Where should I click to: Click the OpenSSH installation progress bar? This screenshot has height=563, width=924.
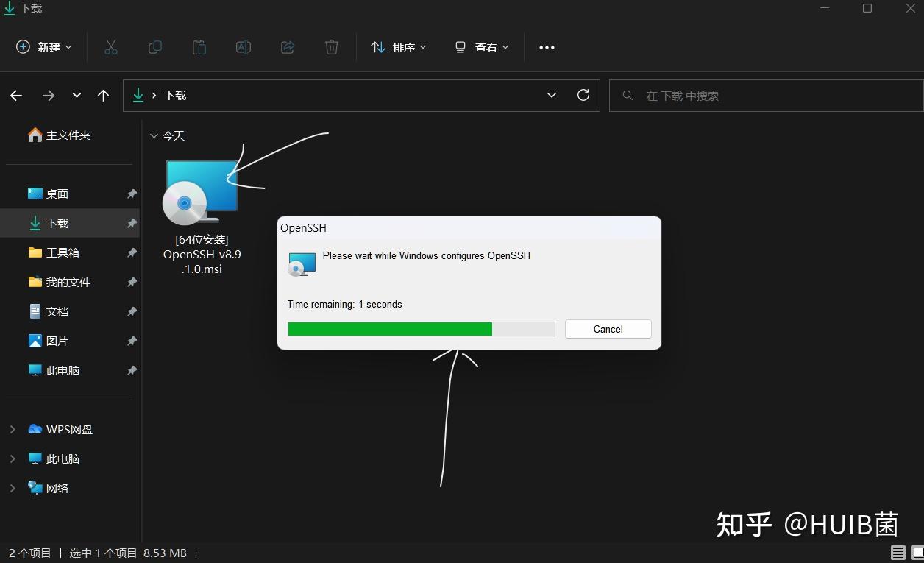tap(422, 329)
